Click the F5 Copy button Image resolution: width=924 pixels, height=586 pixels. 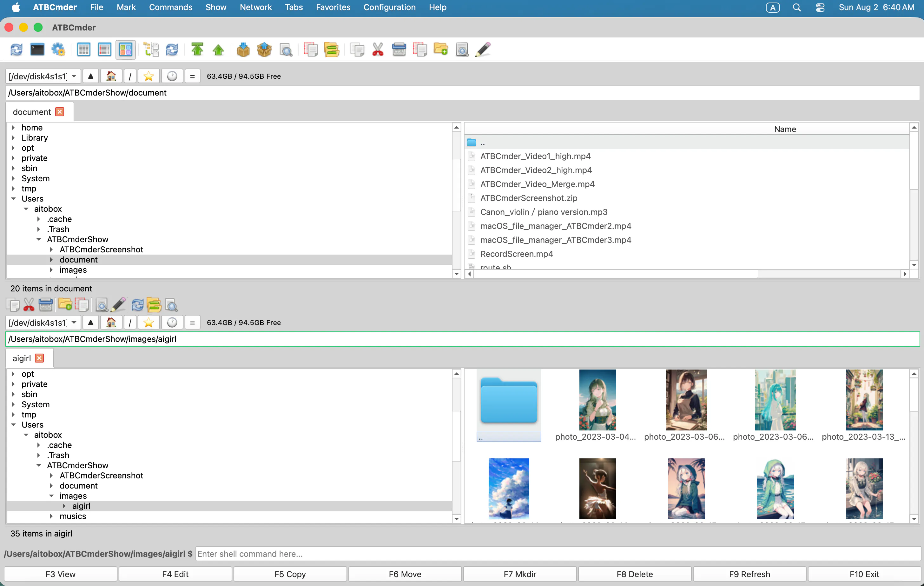[290, 574]
